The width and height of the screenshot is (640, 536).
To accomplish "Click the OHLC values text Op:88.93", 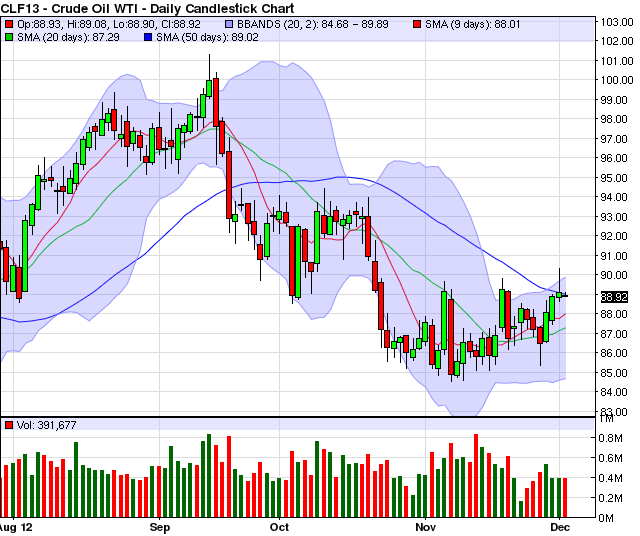I will point(109,24).
